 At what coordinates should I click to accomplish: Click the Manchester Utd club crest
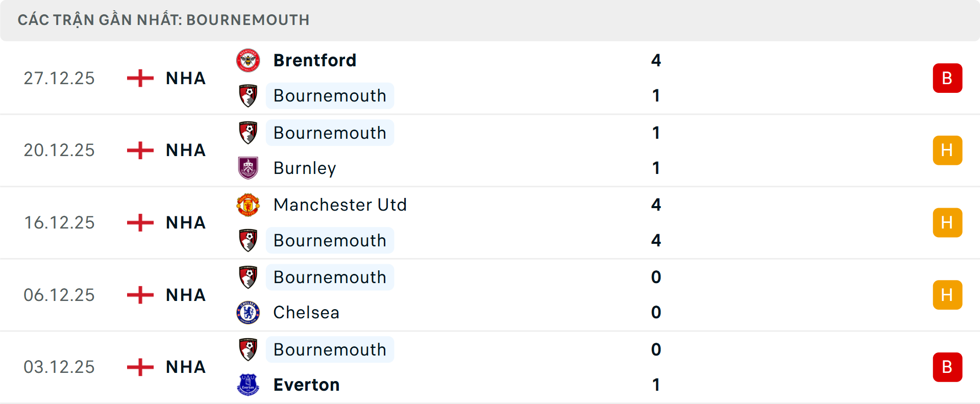pyautogui.click(x=248, y=205)
